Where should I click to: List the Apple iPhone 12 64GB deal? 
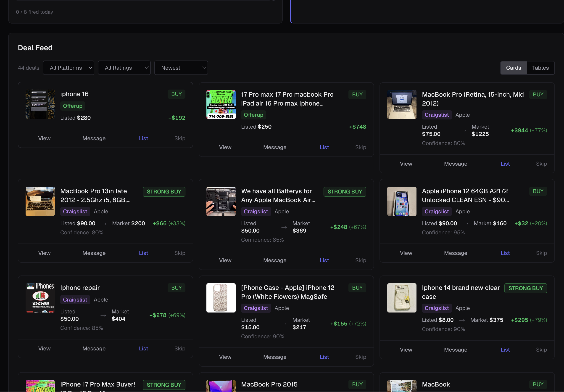coord(505,253)
